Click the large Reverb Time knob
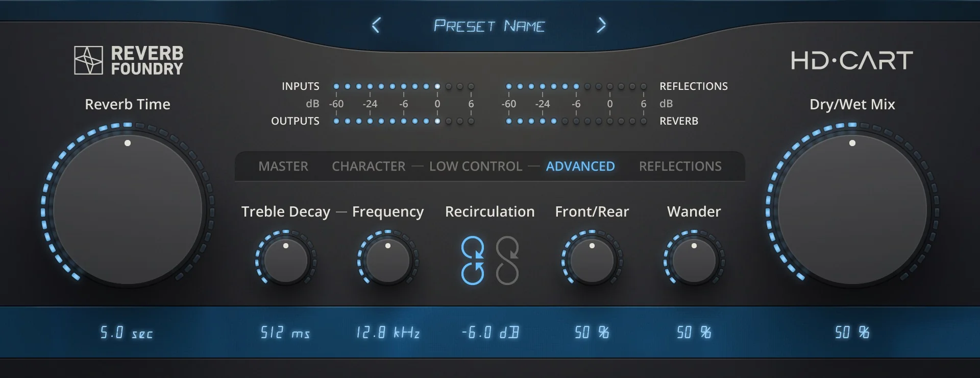This screenshot has height=378, width=980. (x=128, y=209)
